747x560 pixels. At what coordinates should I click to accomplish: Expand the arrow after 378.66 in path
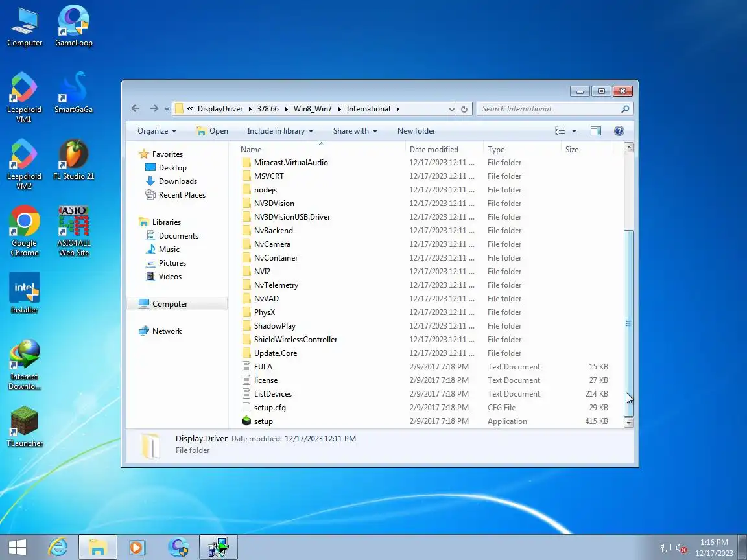click(287, 109)
